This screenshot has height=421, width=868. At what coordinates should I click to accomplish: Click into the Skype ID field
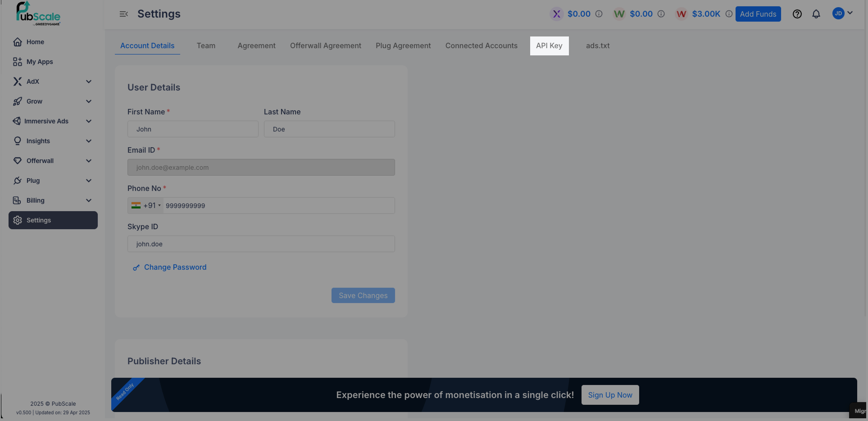[x=261, y=244]
